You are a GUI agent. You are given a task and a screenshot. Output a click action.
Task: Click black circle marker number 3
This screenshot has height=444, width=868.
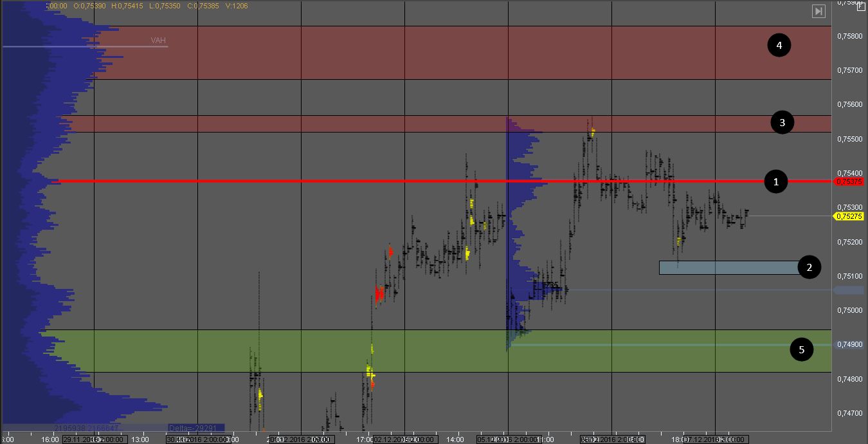782,122
